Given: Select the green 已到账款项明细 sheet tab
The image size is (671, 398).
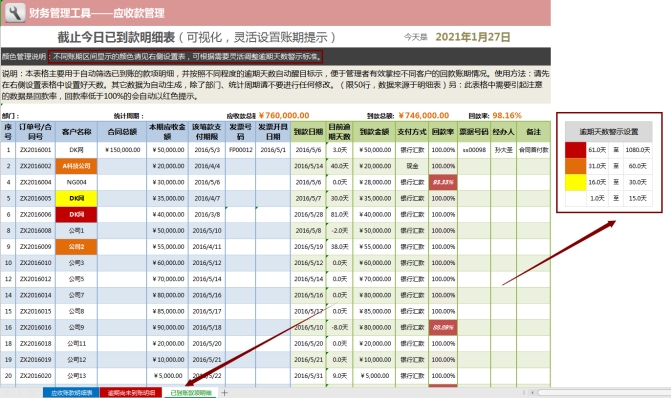Looking at the screenshot, I should click(191, 392).
